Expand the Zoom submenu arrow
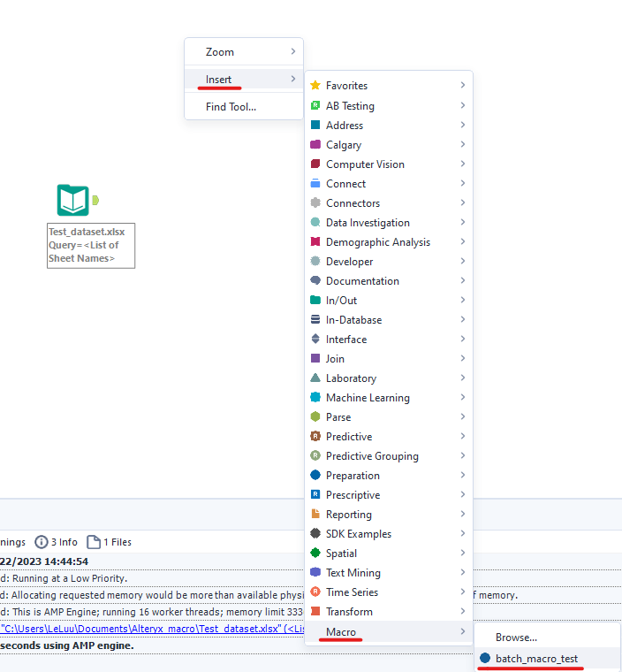 pos(293,51)
